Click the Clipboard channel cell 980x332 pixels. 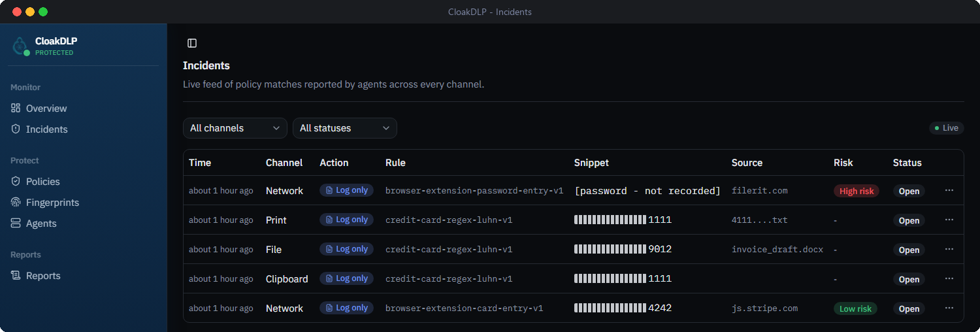[x=287, y=279]
